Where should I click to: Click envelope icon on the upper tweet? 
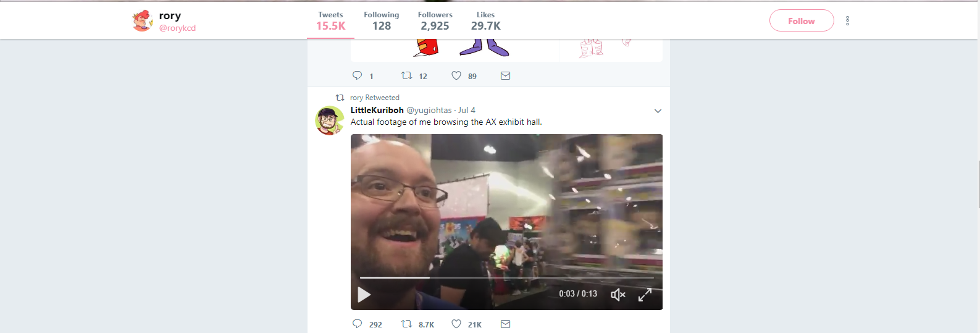point(505,75)
